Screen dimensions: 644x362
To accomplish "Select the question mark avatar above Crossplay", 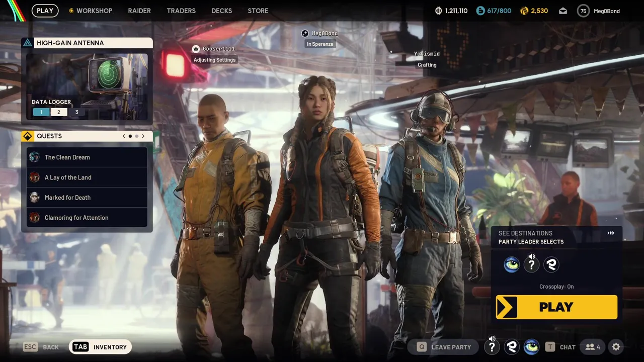I will click(x=531, y=264).
